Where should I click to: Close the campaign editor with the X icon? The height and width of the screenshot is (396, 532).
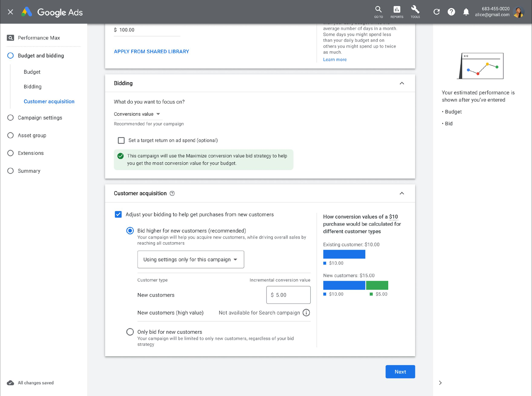coord(10,12)
